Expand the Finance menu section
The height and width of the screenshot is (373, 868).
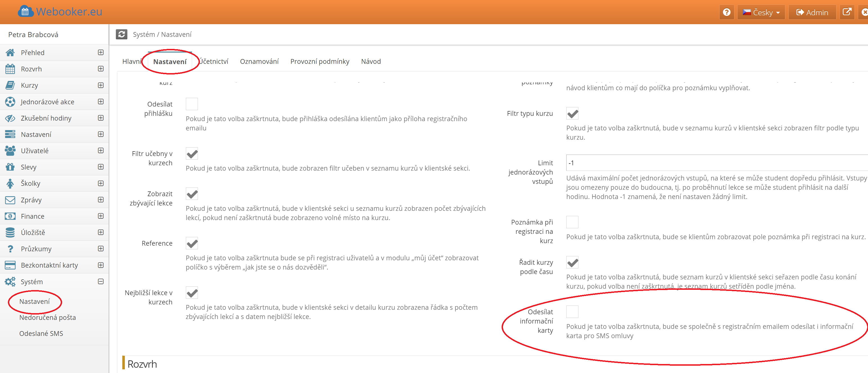click(x=100, y=216)
